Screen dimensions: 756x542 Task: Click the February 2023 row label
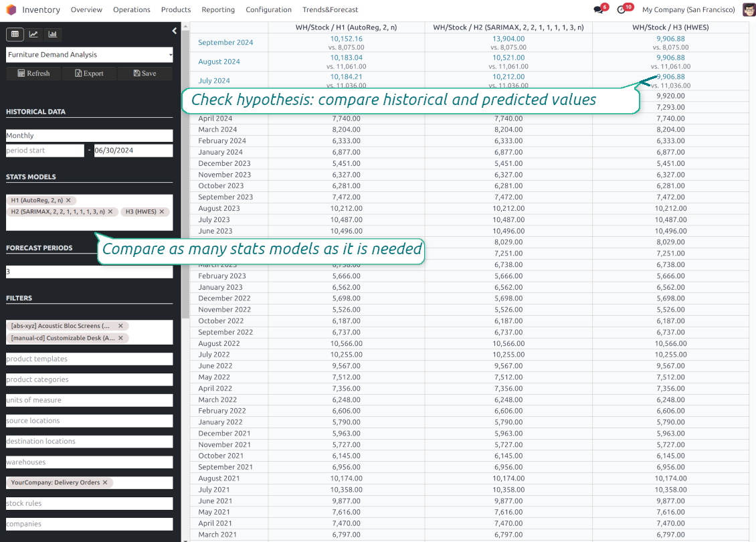point(222,276)
